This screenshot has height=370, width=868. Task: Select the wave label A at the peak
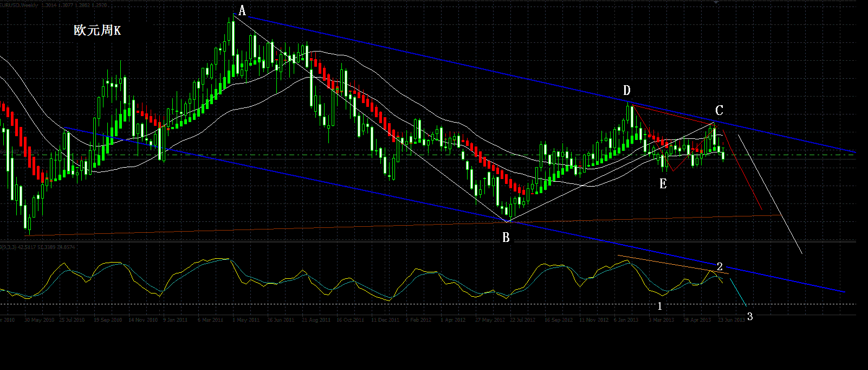242,11
